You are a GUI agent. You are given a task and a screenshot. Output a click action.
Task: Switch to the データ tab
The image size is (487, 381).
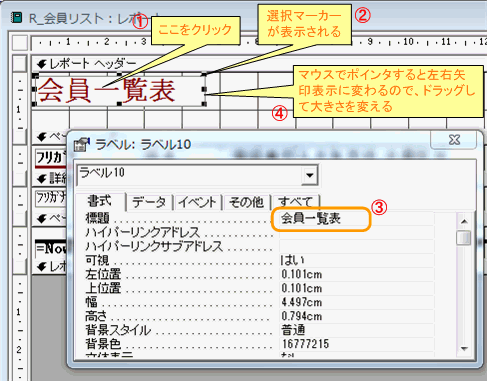click(149, 202)
